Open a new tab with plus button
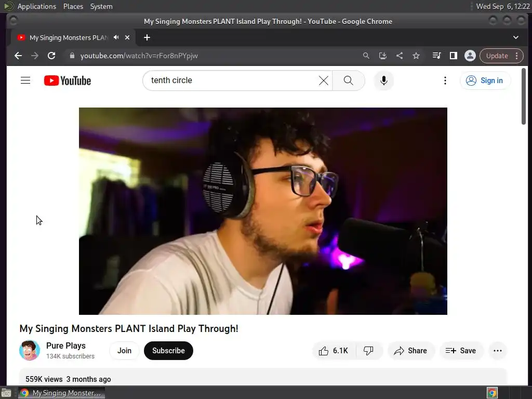 click(147, 37)
